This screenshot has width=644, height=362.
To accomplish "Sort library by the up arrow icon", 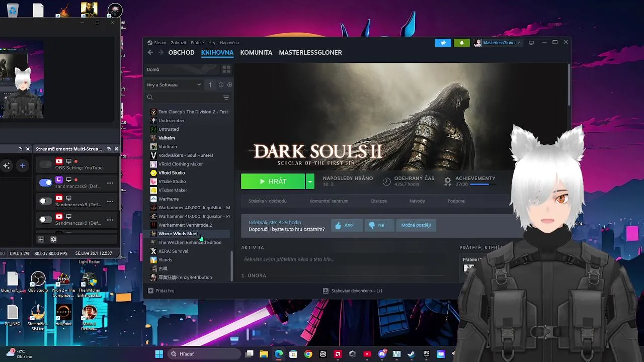I will [210, 85].
